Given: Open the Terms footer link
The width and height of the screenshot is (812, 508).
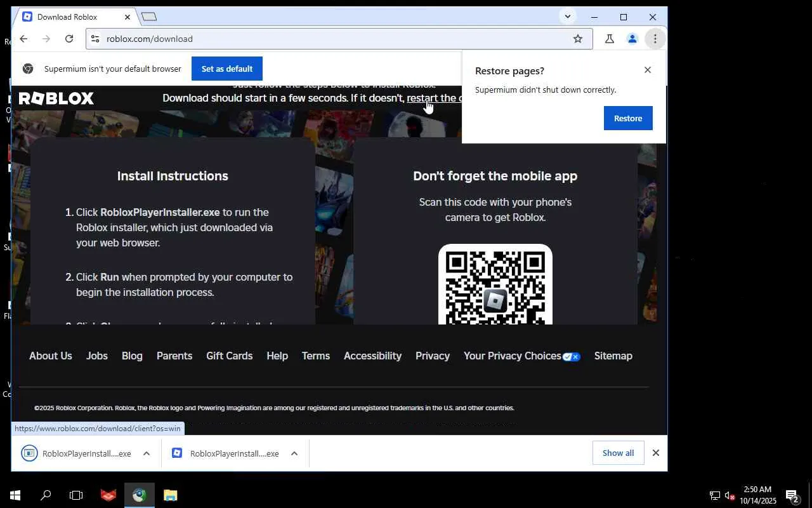Looking at the screenshot, I should pos(316,356).
